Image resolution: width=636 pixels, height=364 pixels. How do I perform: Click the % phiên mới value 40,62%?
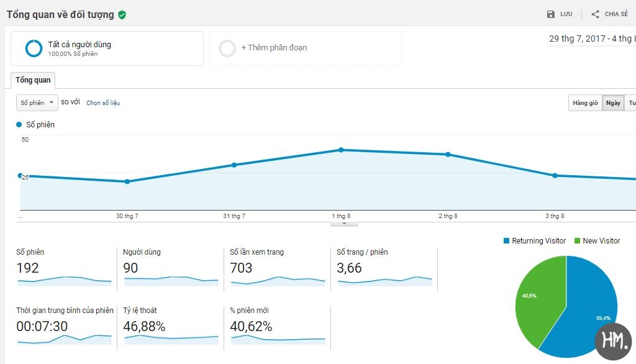251,326
